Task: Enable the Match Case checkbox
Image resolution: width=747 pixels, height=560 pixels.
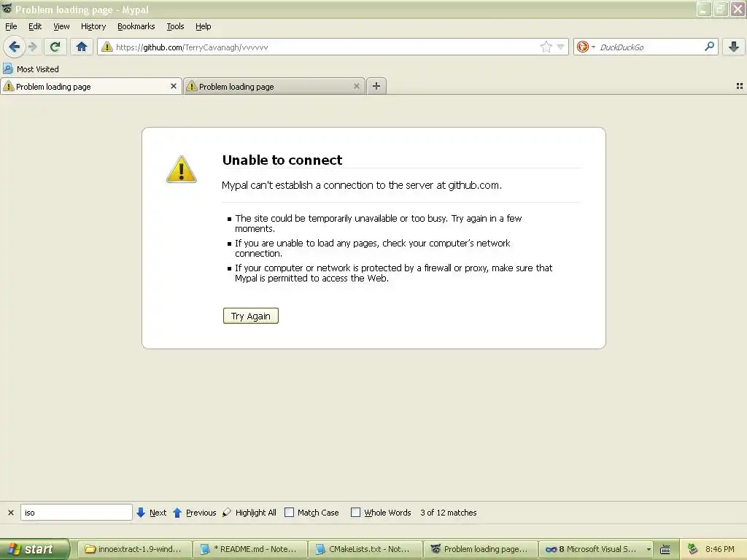Action: point(289,513)
